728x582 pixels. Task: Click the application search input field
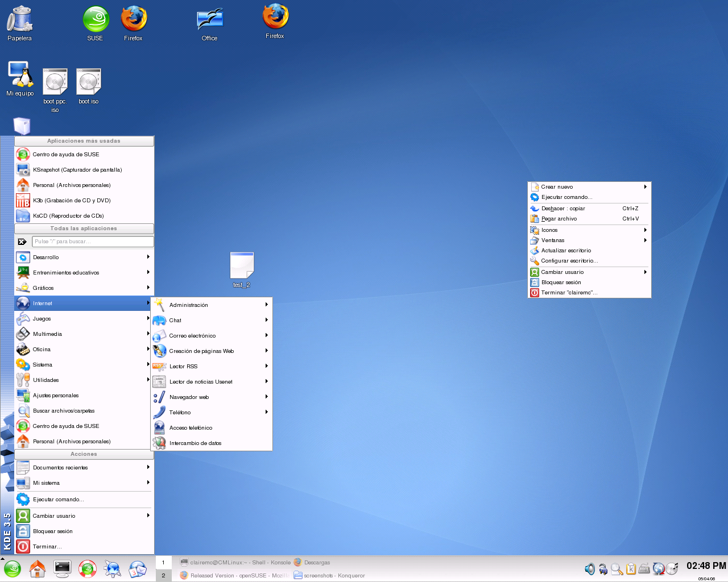pos(93,242)
